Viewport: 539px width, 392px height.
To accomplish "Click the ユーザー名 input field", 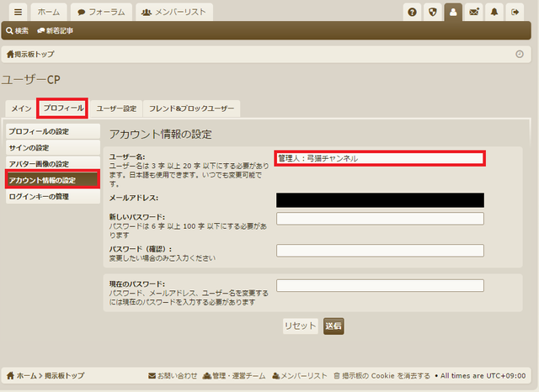I will click(380, 158).
